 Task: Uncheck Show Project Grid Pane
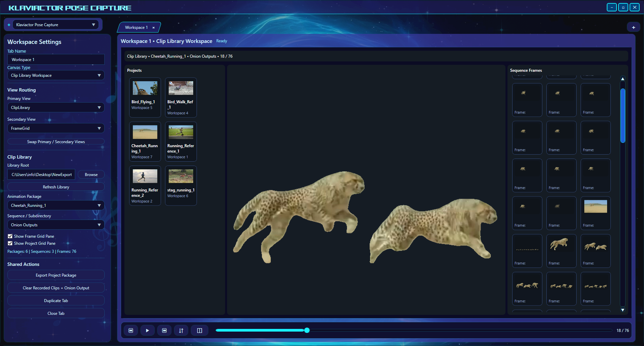[x=10, y=243]
